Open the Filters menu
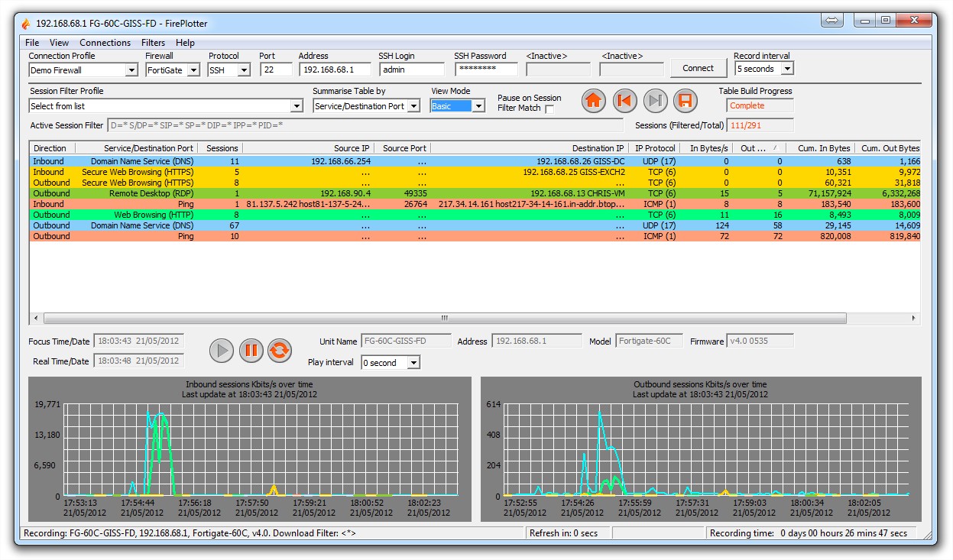 point(153,43)
